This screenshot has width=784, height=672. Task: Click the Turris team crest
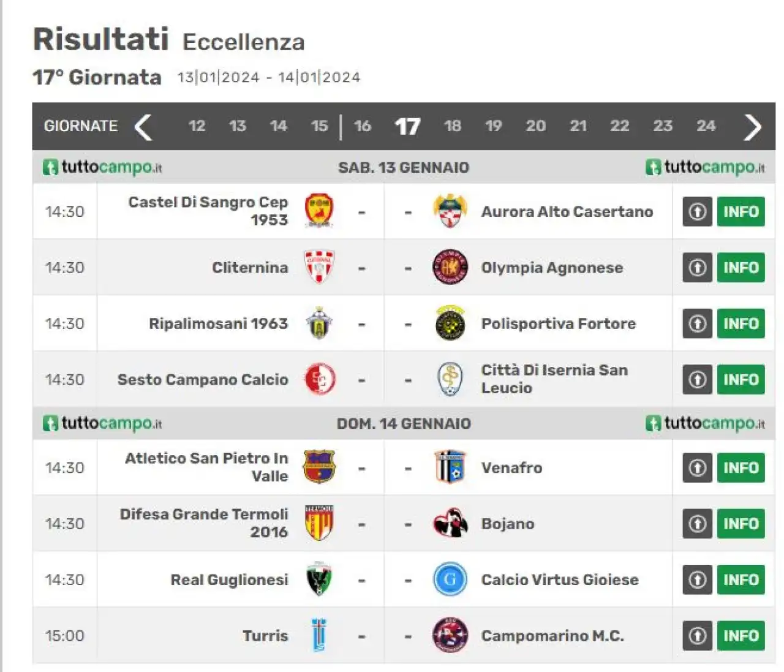point(319,635)
